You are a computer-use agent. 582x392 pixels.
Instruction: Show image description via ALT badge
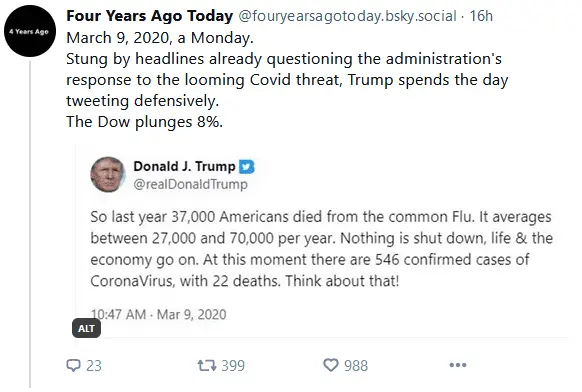coord(86,328)
